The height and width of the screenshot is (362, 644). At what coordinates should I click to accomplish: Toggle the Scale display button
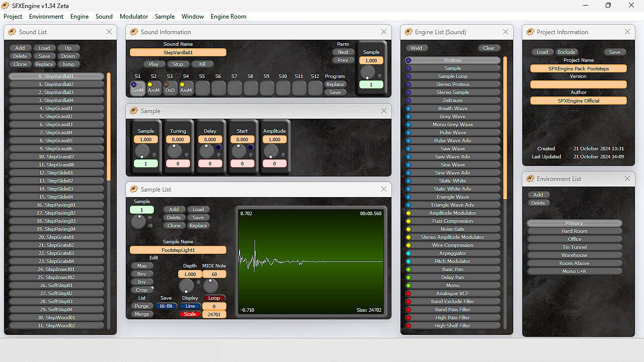coord(190,314)
